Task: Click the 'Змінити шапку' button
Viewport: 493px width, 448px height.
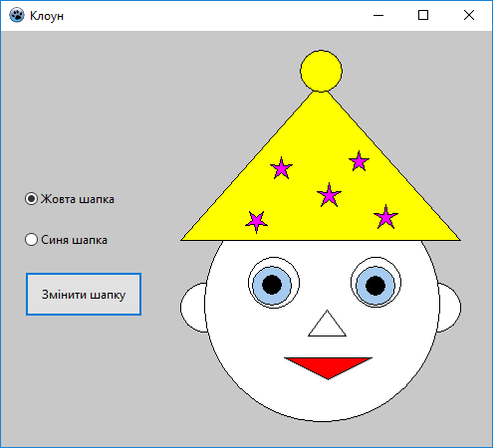Action: pos(84,295)
